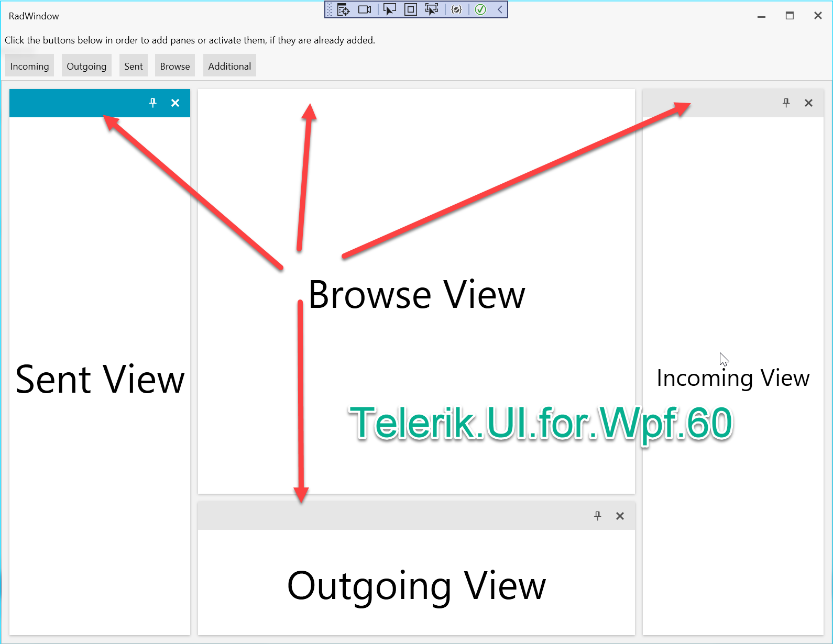Close the Sent View pane

176,103
